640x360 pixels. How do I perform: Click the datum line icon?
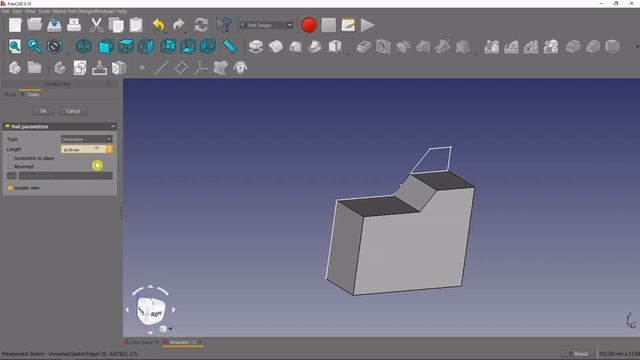click(161, 68)
